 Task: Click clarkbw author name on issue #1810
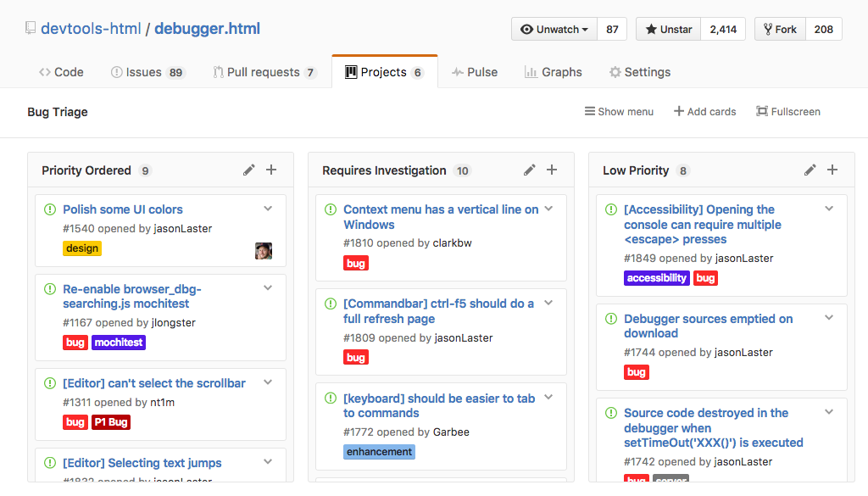click(x=453, y=243)
